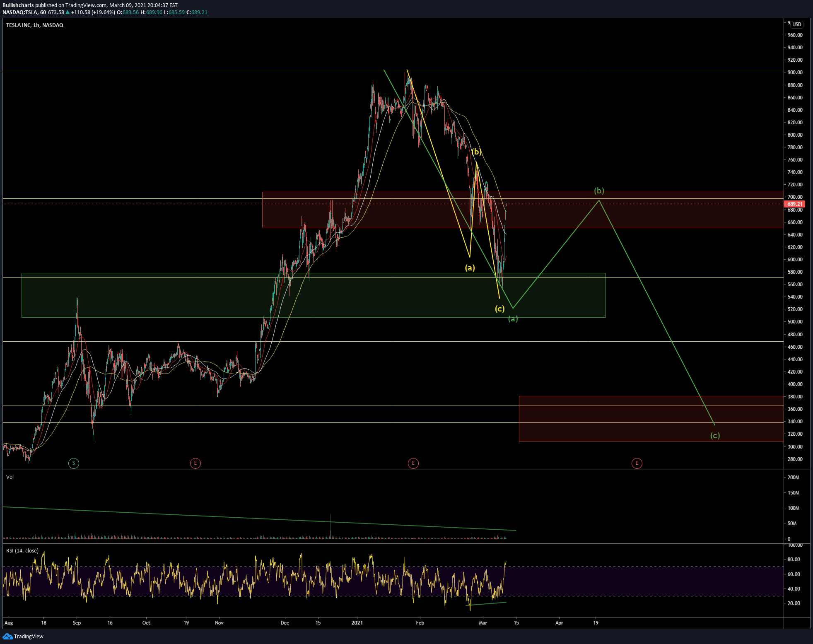Click the 900.00 price axis label
The image size is (813, 644).
[795, 72]
